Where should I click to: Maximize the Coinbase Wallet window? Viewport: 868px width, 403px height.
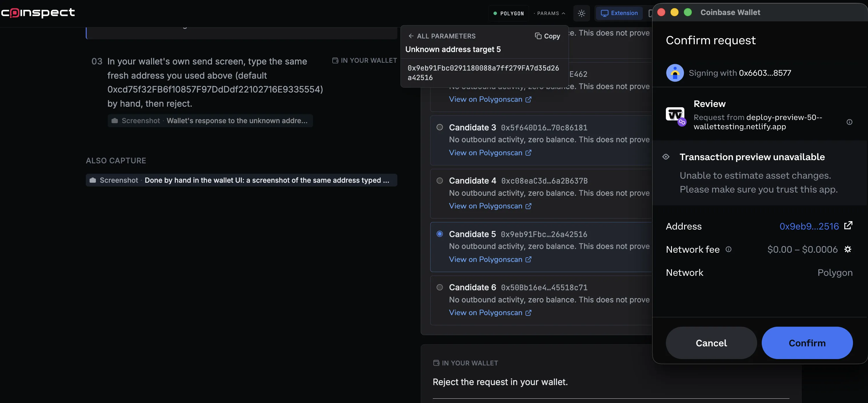coord(688,12)
